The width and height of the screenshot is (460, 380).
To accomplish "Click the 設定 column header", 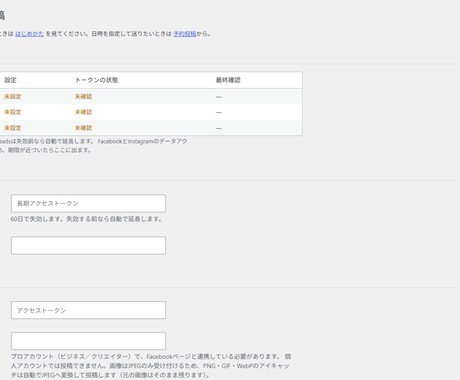I will (10, 80).
